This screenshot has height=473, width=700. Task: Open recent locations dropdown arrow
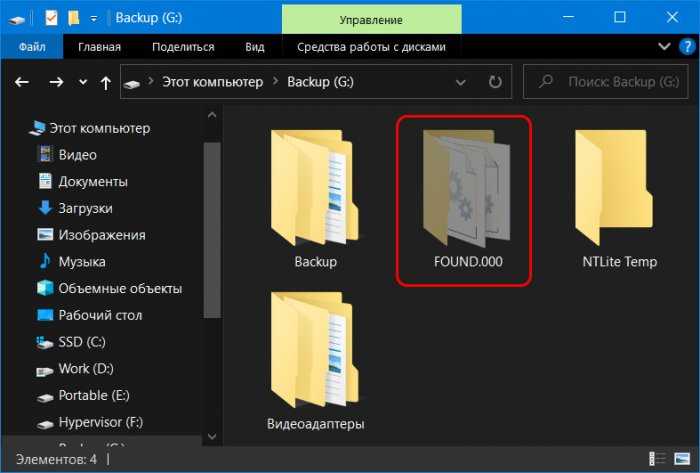pyautogui.click(x=83, y=82)
